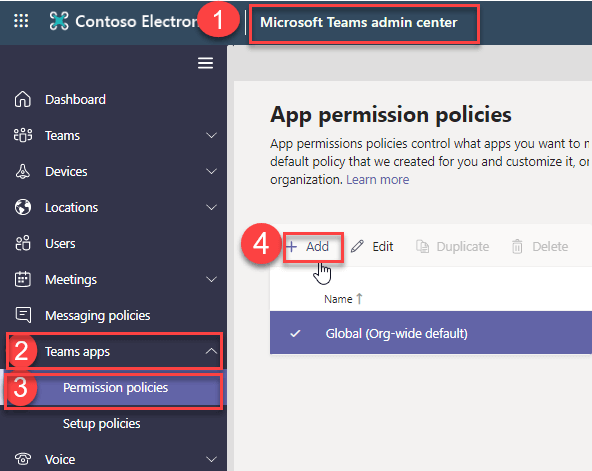Click the Edit pencil toolbar button
The width and height of the screenshot is (592, 471).
[x=372, y=247]
